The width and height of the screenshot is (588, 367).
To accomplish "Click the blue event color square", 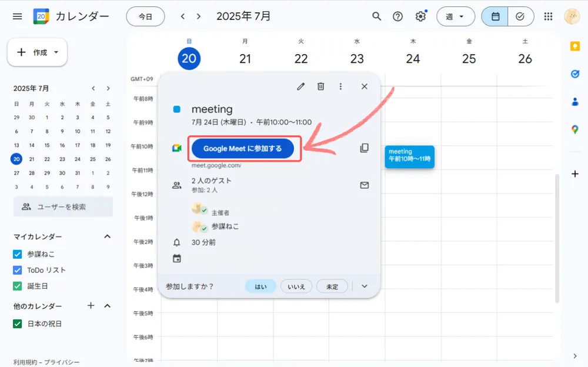I will pos(176,109).
